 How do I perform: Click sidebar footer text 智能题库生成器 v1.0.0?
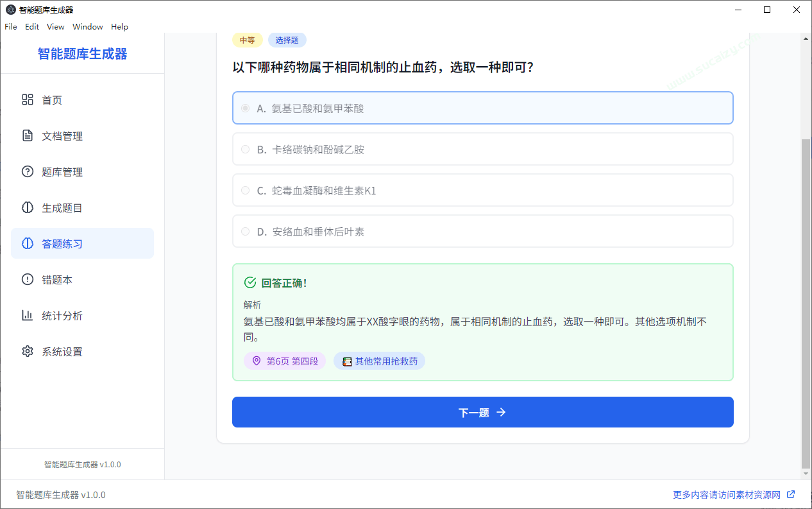82,464
